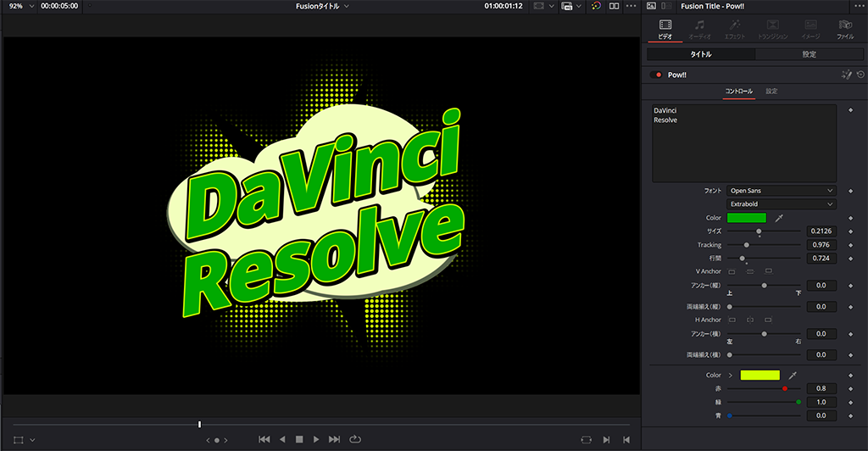Click the transform overlay rectangle icon below viewer

pyautogui.click(x=19, y=440)
